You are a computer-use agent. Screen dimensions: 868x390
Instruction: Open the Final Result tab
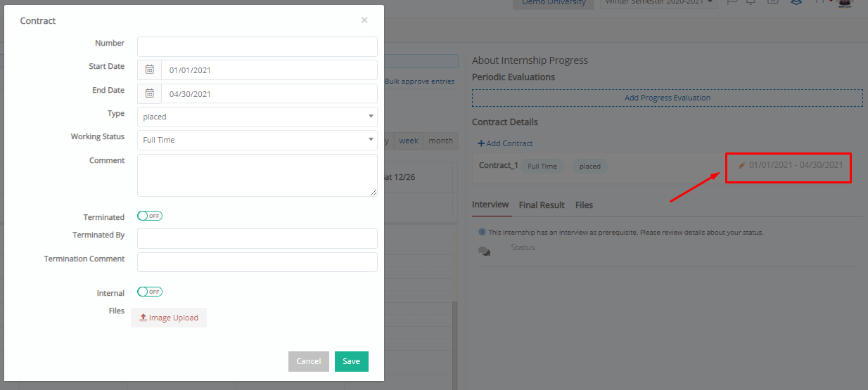(542, 205)
